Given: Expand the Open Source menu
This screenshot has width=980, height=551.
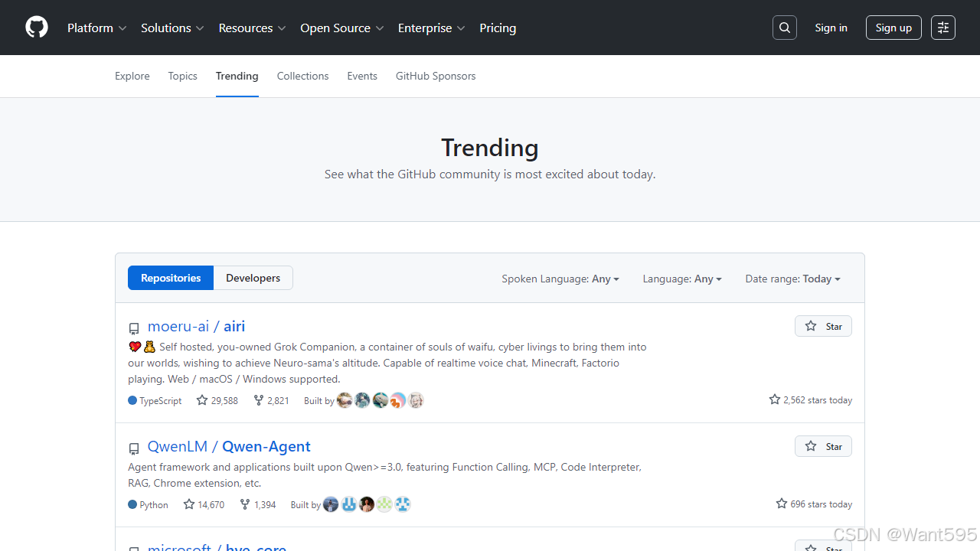Looking at the screenshot, I should (x=342, y=28).
